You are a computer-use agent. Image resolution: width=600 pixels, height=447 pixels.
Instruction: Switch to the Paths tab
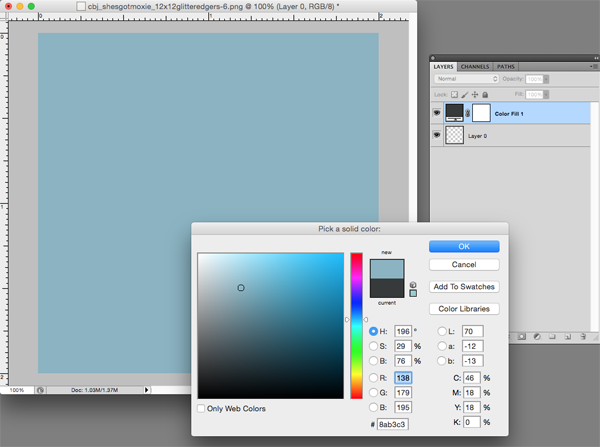tap(505, 67)
